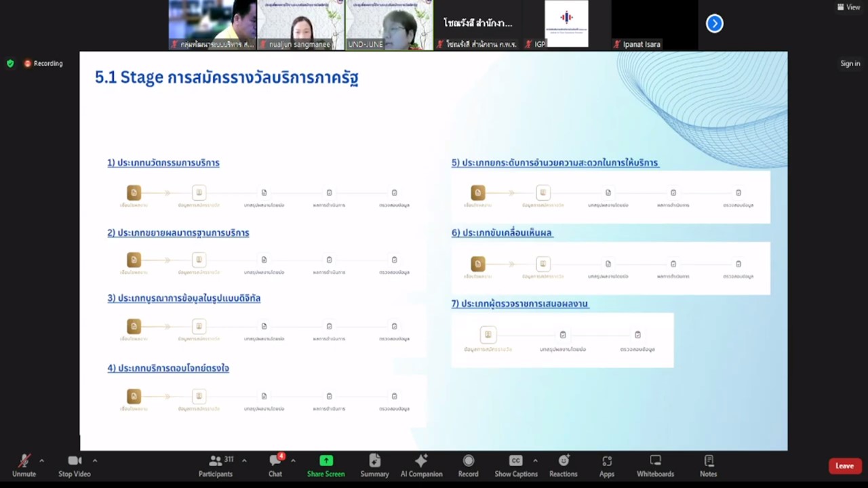Screen dimensions: 868x488
Task: Open Whiteboards
Action: click(655, 465)
